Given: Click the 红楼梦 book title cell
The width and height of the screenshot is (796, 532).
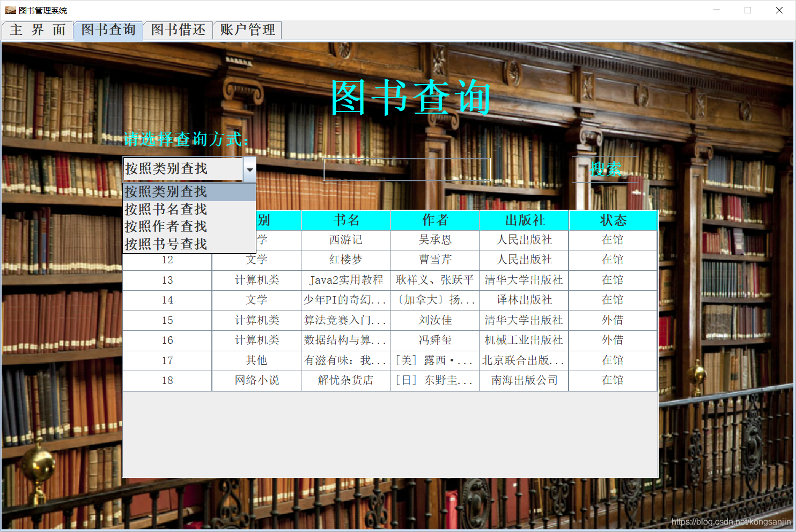Looking at the screenshot, I should [345, 260].
